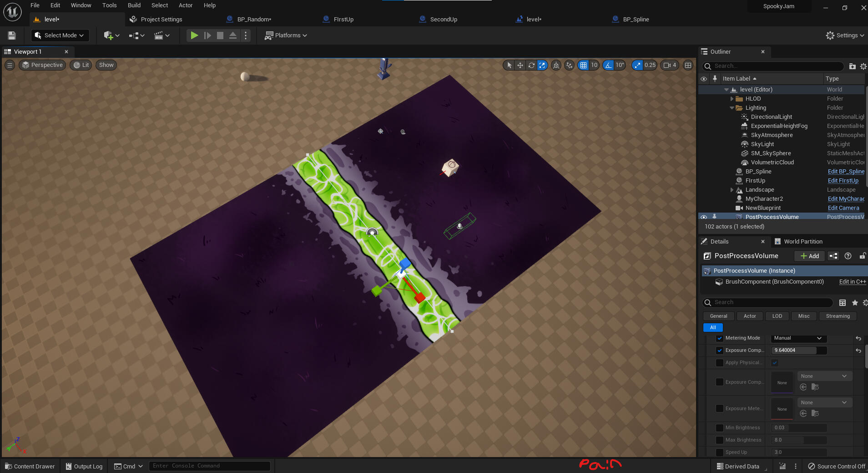Reset Metering Mode to default arrow
The image size is (868, 473).
(x=858, y=338)
